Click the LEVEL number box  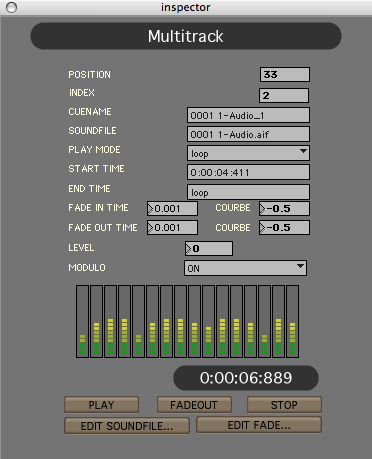coord(209,248)
